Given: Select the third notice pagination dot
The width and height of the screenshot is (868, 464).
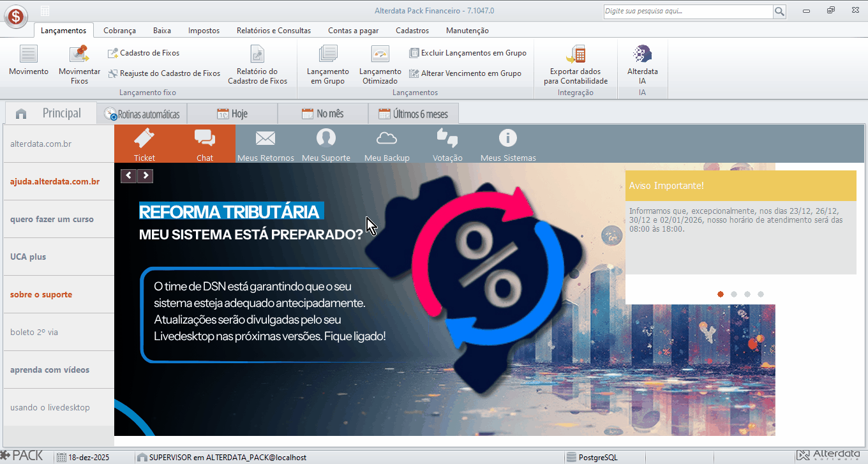Looking at the screenshot, I should (x=747, y=294).
